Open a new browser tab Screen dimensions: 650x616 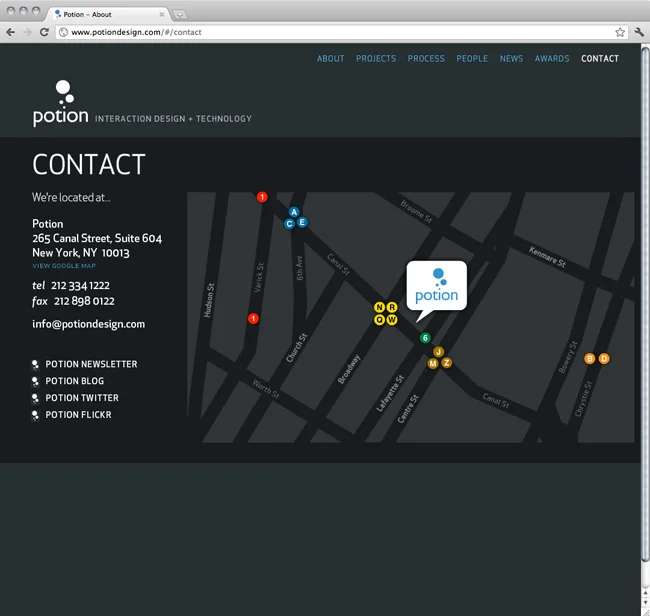(180, 15)
